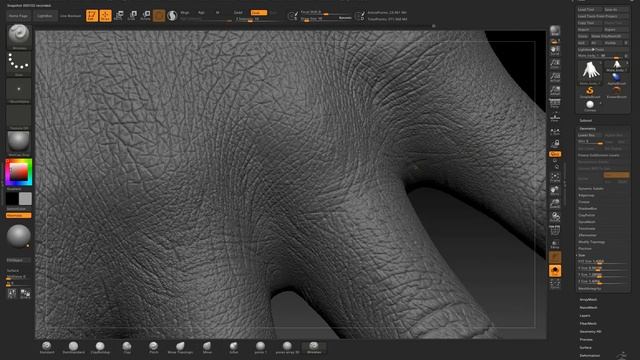Select the hand tool thumbnail
This screenshot has height=360, width=640.
coord(590,72)
